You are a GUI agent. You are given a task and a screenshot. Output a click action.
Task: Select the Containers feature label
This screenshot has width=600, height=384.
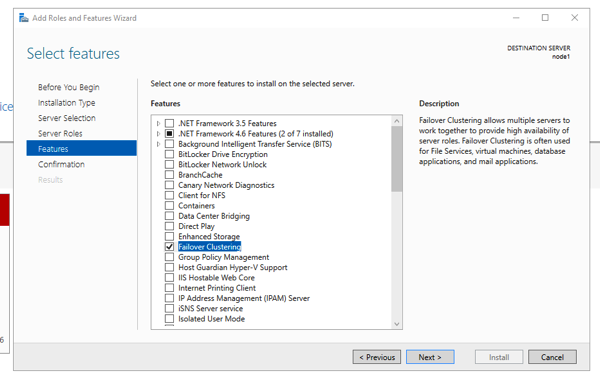197,206
